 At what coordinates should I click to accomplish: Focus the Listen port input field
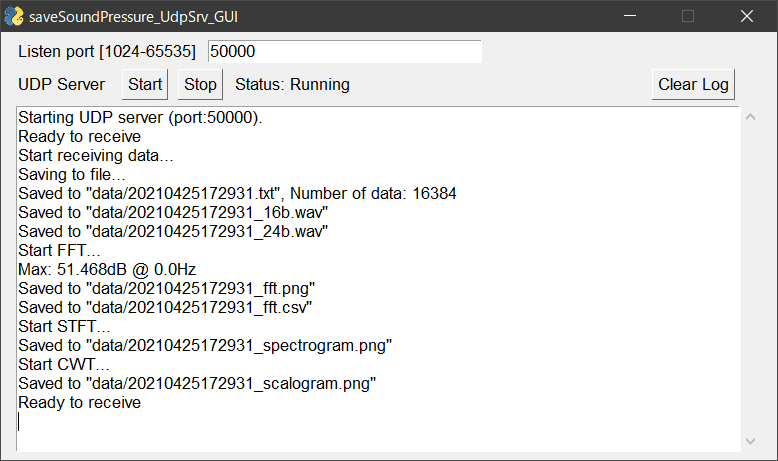[344, 51]
